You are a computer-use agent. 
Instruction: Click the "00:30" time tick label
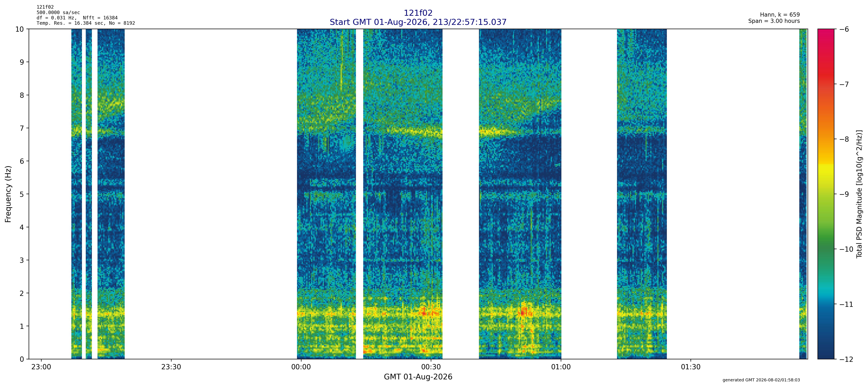tap(431, 367)
